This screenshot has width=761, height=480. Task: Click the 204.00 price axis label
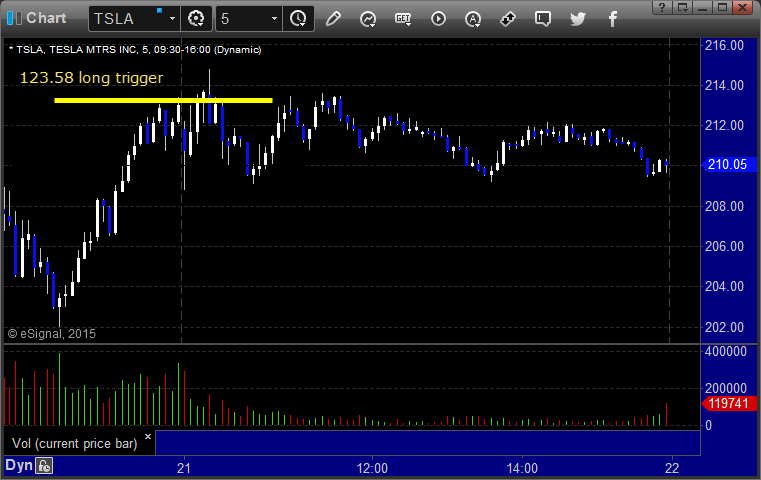pyautogui.click(x=724, y=286)
